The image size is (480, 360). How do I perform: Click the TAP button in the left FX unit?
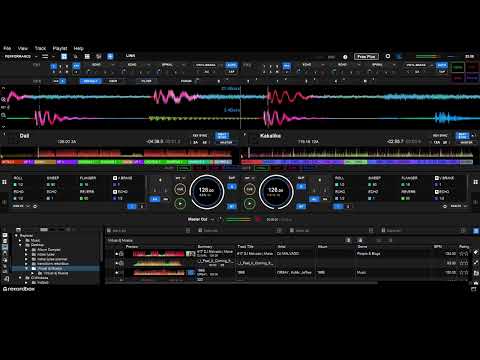(x=231, y=72)
